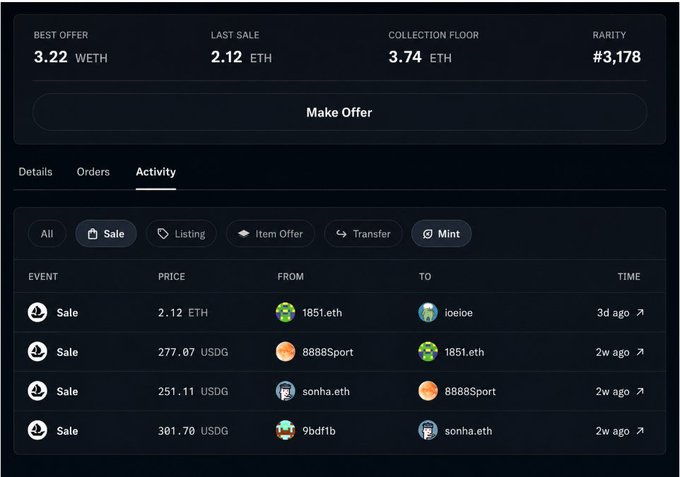Click 8888Sport avatar in From column

285,352
